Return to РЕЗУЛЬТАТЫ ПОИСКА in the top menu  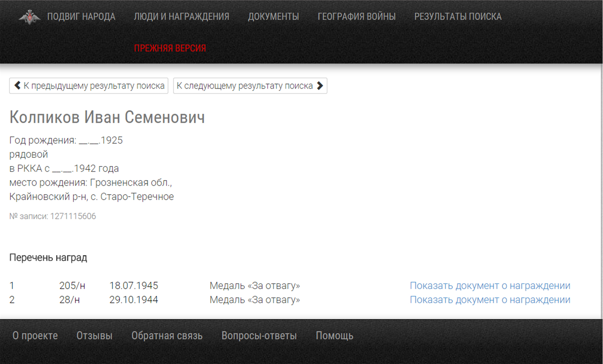[x=458, y=17]
